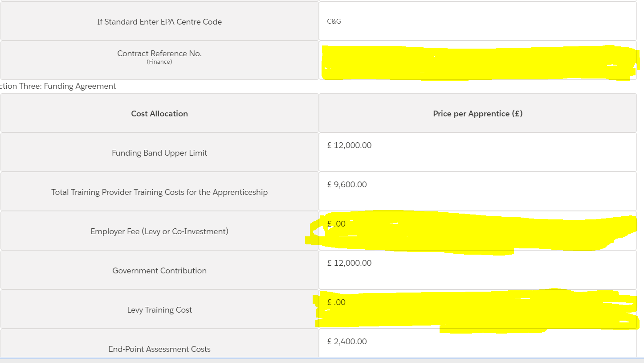This screenshot has height=363, width=644.
Task: Click the highlighted Contract Reference No. value field
Action: pyautogui.click(x=477, y=60)
